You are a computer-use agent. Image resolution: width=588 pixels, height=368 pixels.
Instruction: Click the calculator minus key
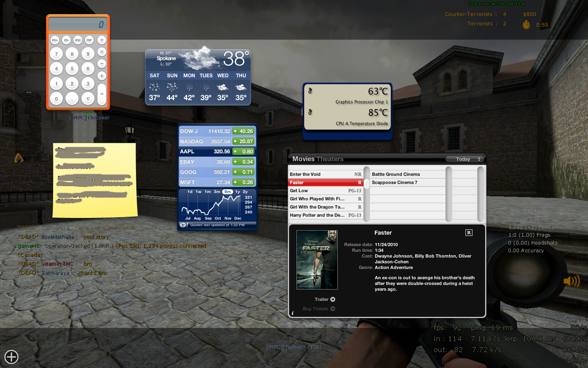pos(102,63)
